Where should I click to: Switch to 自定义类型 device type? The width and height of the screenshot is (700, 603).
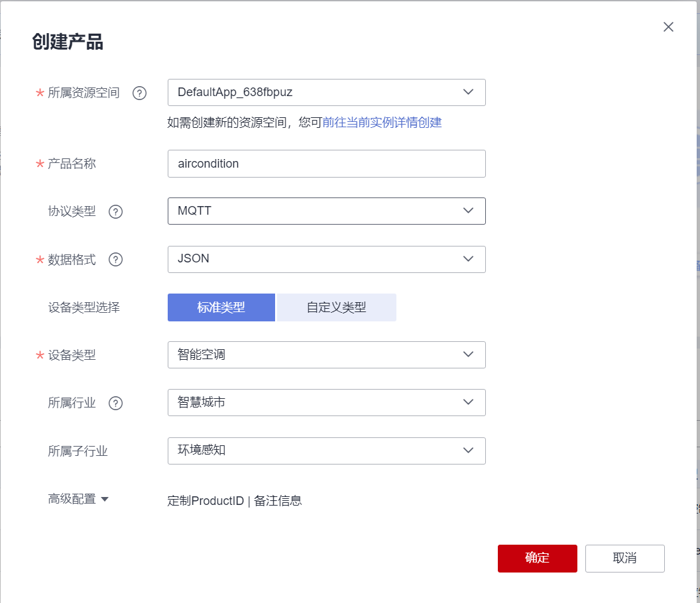tap(336, 307)
